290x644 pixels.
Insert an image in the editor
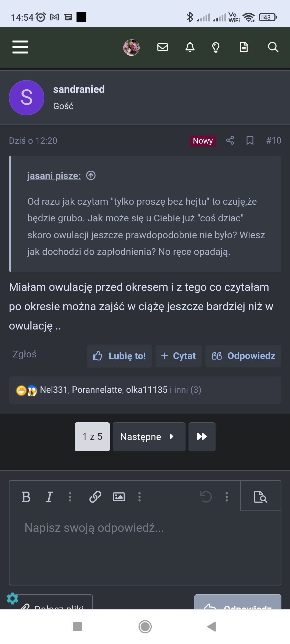119,497
